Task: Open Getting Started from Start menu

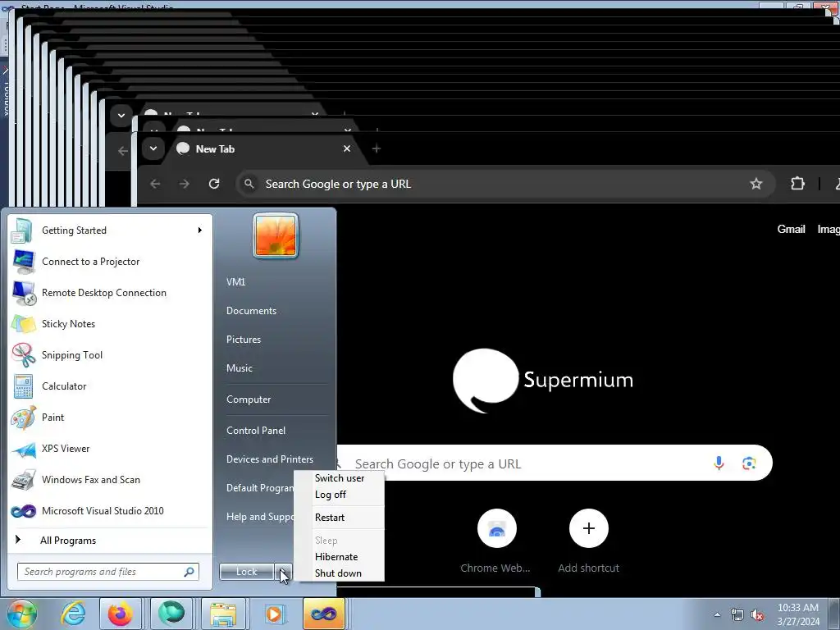Action: pos(110,231)
